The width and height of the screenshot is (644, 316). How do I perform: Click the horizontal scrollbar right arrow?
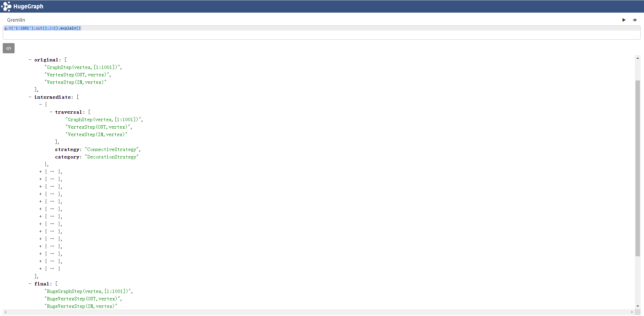tap(632, 312)
